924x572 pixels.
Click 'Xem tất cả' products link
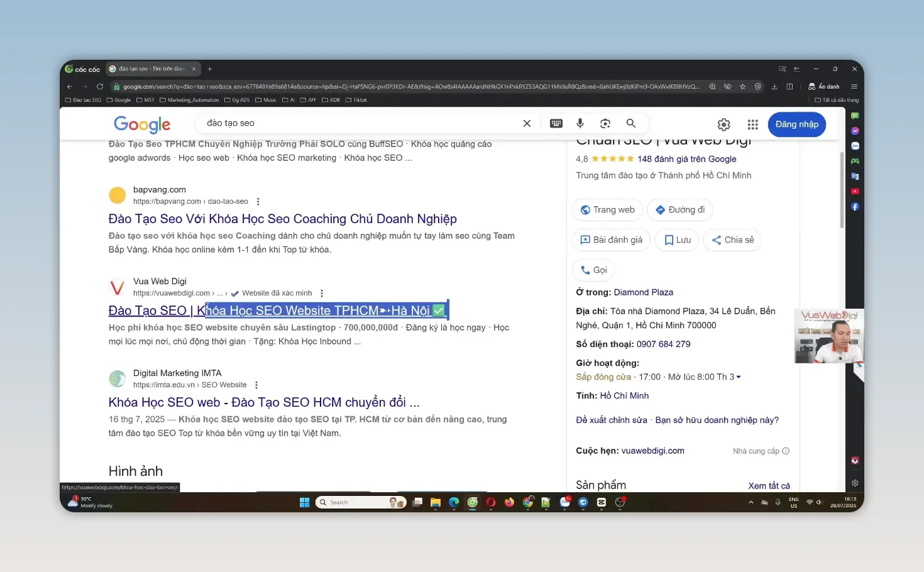click(769, 486)
